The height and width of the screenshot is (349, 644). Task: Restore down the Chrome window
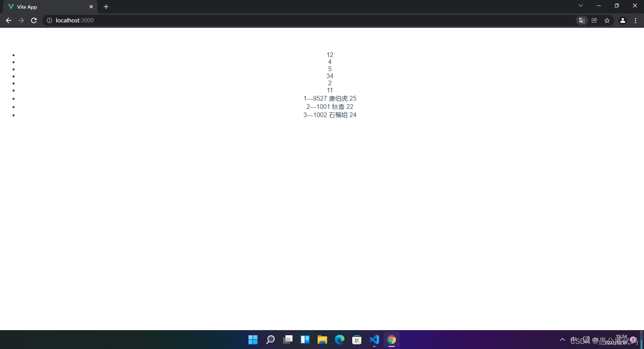click(617, 6)
